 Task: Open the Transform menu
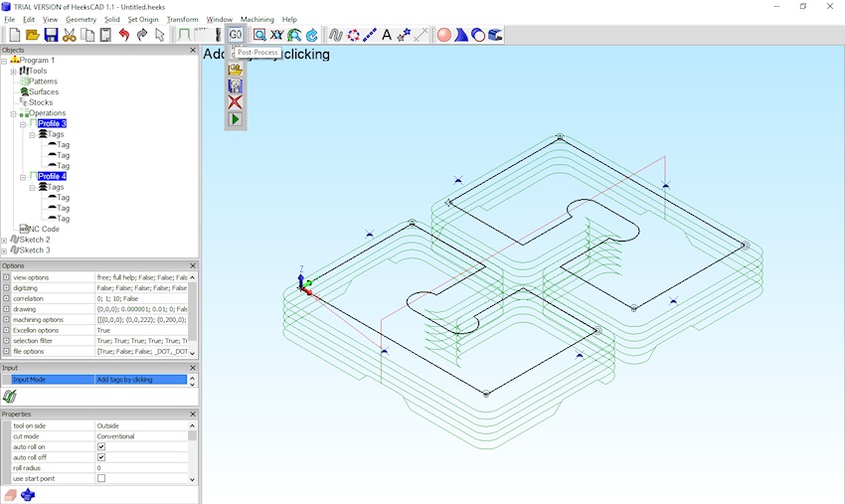182,19
